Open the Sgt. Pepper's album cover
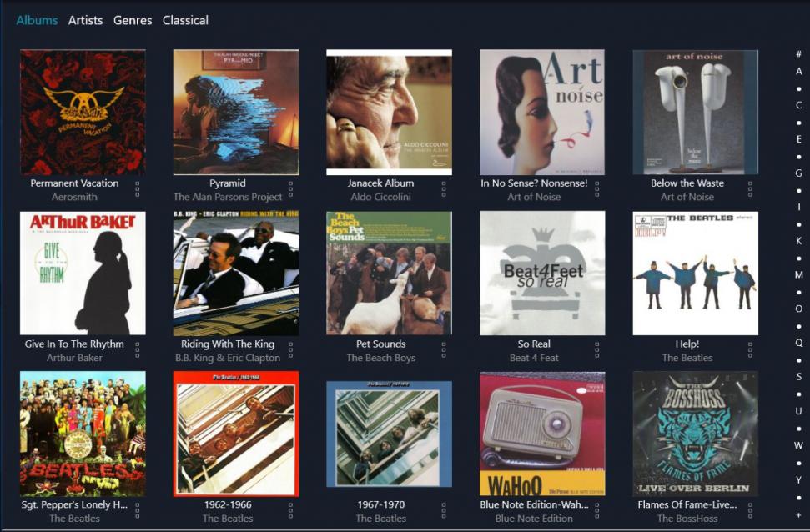Viewport: 810px width, 532px height. 83,434
